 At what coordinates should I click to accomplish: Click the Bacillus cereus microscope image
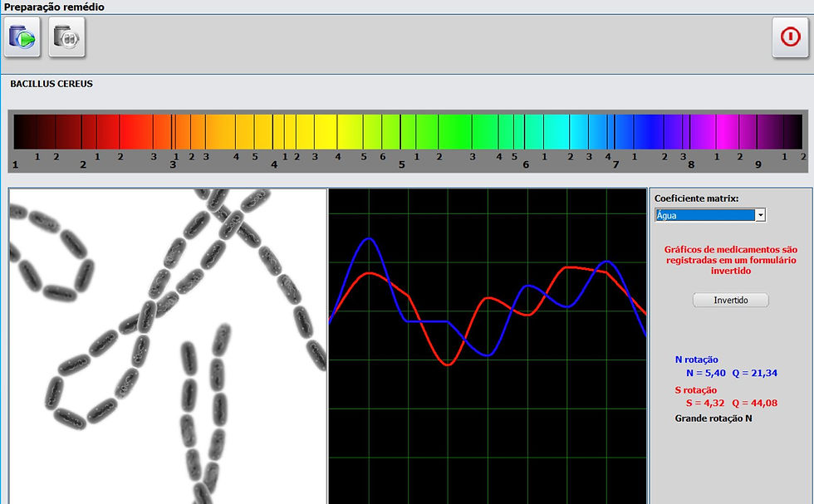coord(168,346)
